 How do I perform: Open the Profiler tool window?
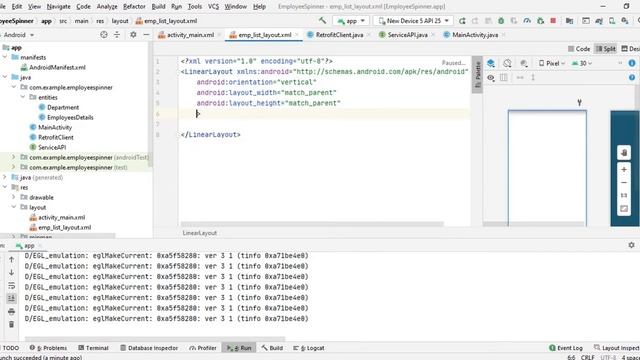tap(203, 348)
